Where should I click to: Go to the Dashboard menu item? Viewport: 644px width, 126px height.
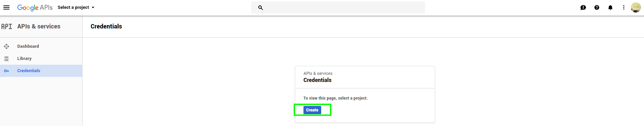pos(41,46)
